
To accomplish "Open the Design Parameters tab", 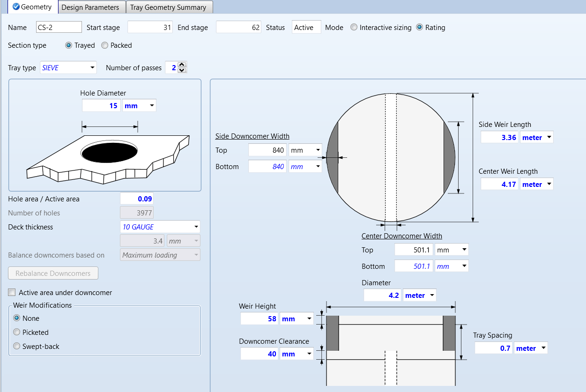I will tap(92, 7).
